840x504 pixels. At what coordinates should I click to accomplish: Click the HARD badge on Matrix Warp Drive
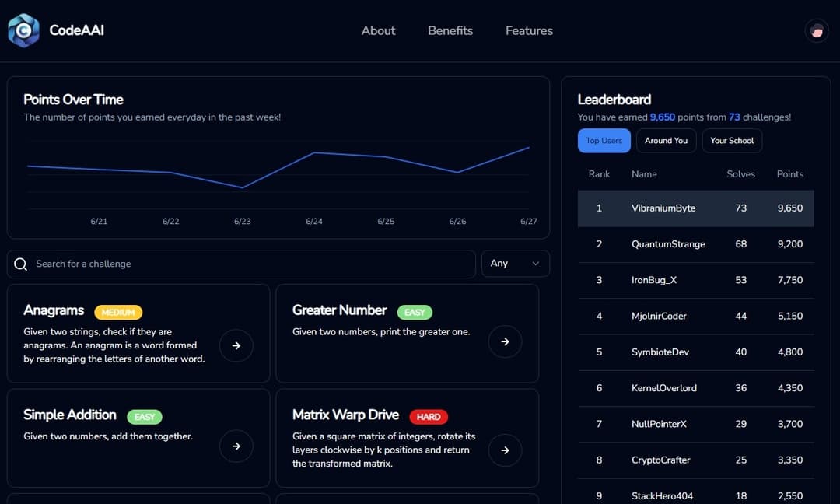click(x=429, y=417)
